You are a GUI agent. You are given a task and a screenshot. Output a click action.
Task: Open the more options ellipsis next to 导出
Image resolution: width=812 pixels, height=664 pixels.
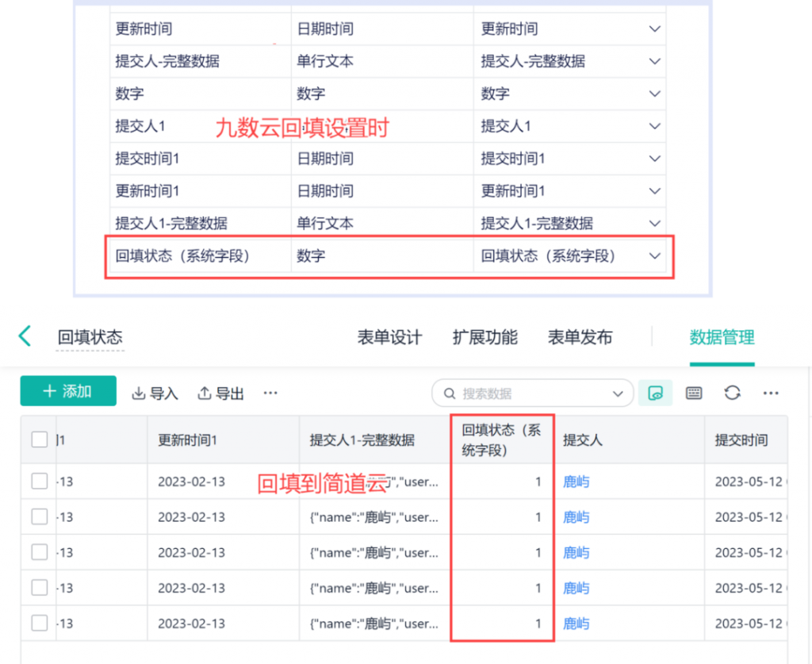(270, 393)
